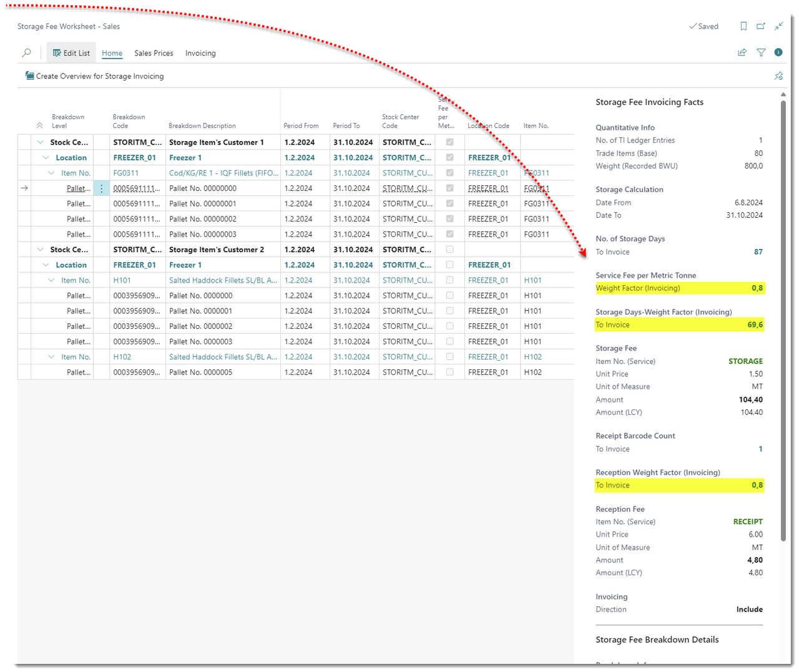Collapse the Item No. FG0311 row

(51, 173)
